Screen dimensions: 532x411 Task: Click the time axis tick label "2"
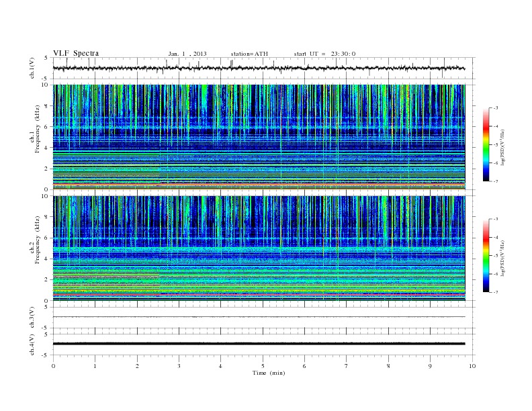pyautogui.click(x=137, y=366)
